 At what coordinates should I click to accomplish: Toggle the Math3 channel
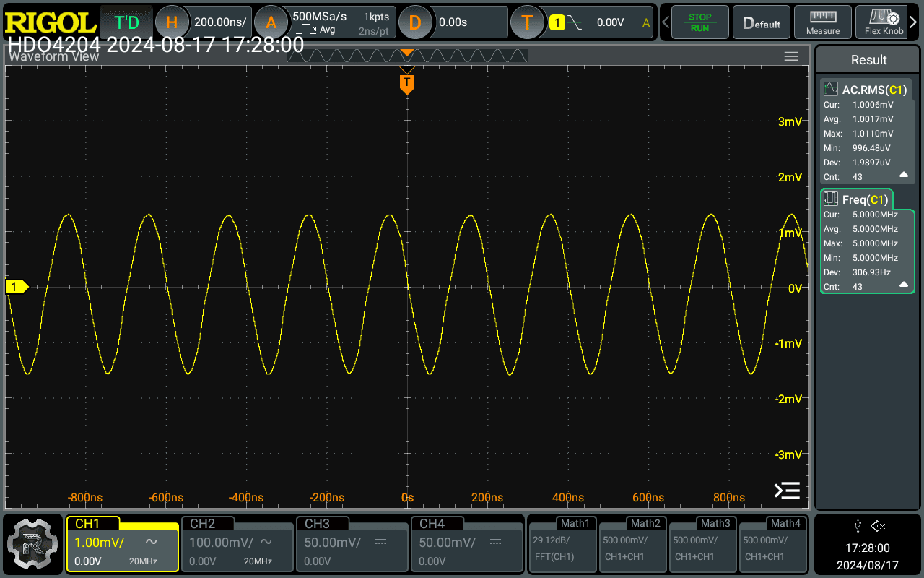[703, 544]
